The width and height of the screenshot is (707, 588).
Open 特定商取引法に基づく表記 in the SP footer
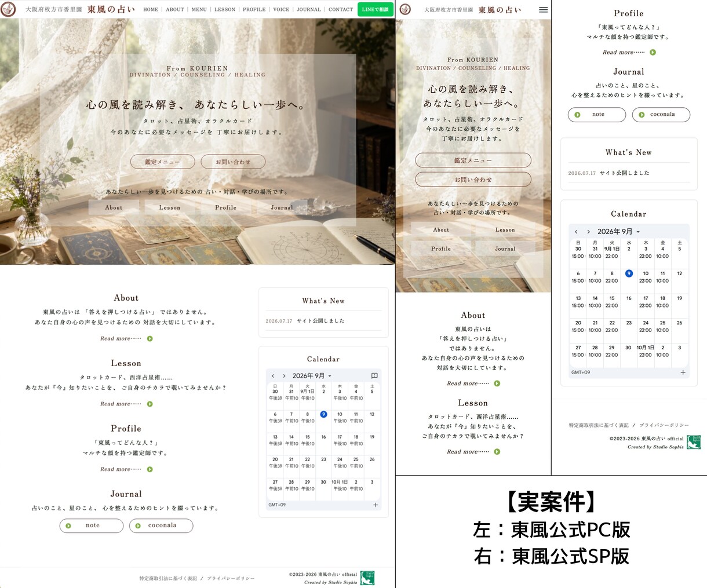599,425
